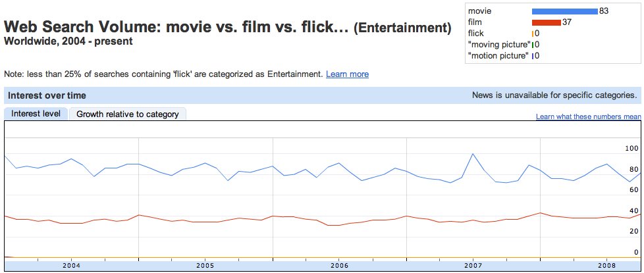Select the 2004 label on timeline
644x273 pixels.
71,266
